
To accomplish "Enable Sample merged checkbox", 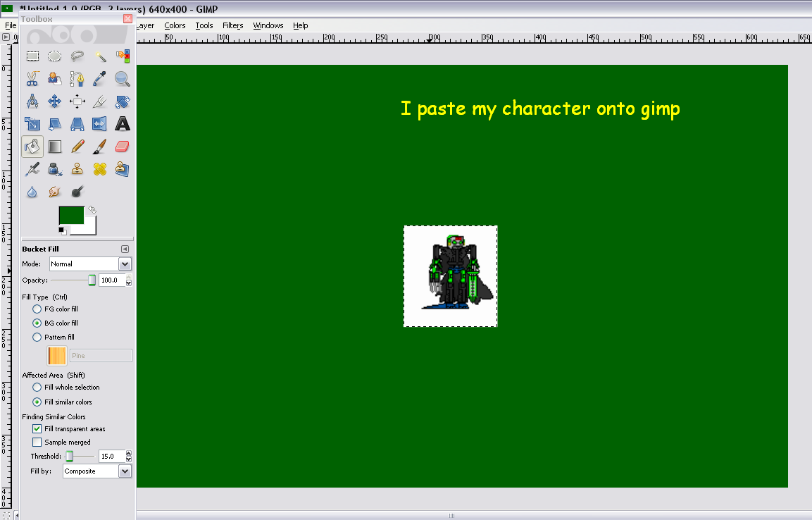I will tap(37, 442).
